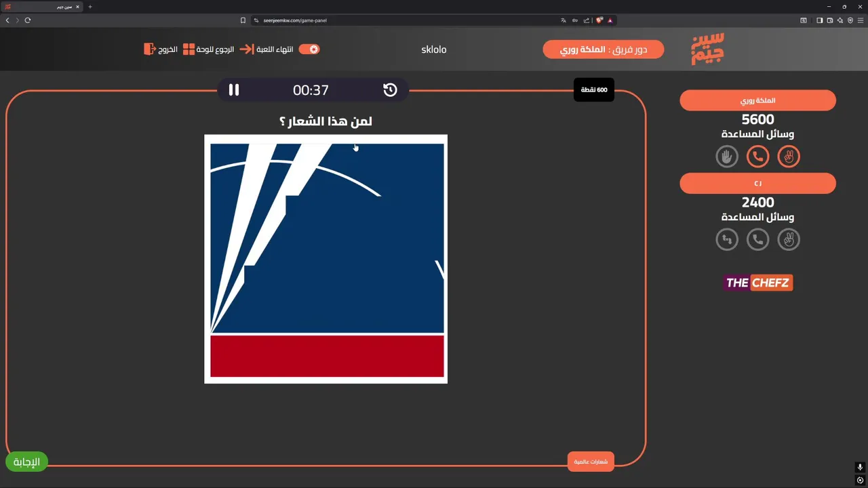Screen dimensions: 868x488
Task: Click the CJ team name banner
Action: (x=757, y=183)
